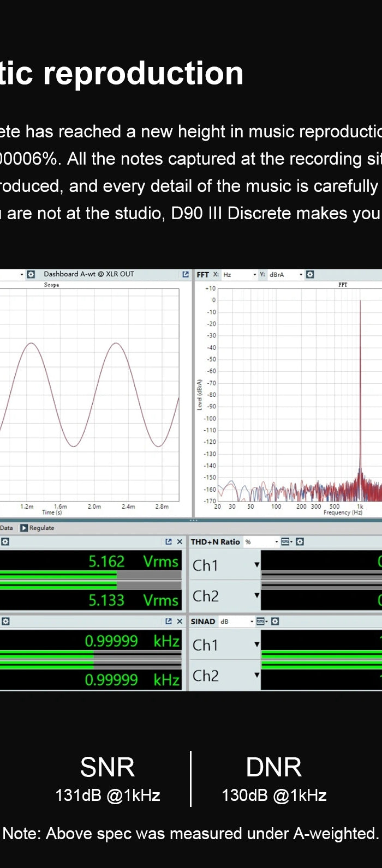
Task: Expand Ch2 arrow in SINAD meter
Action: pos(256,676)
